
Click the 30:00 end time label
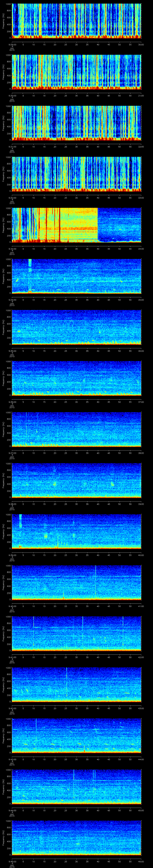pos(141,44)
